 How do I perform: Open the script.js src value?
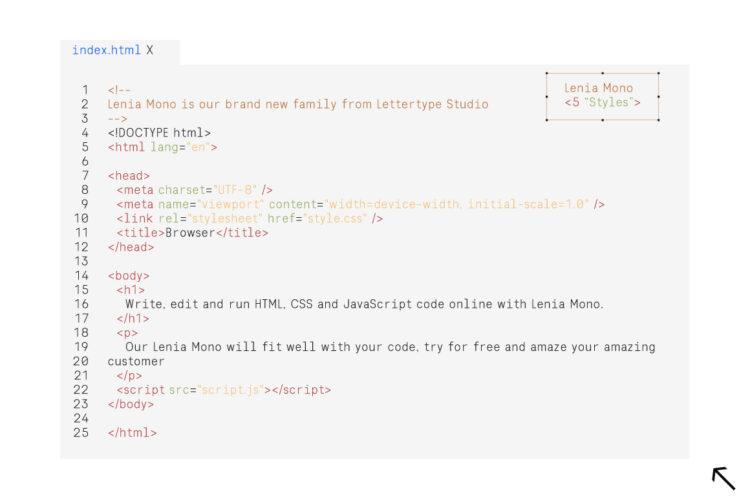point(231,390)
